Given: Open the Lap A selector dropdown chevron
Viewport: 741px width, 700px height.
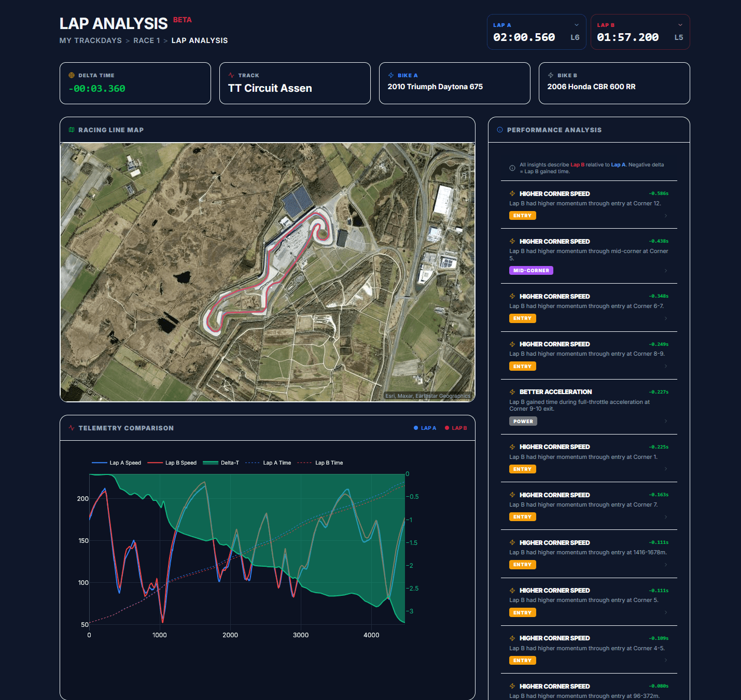Looking at the screenshot, I should 576,25.
